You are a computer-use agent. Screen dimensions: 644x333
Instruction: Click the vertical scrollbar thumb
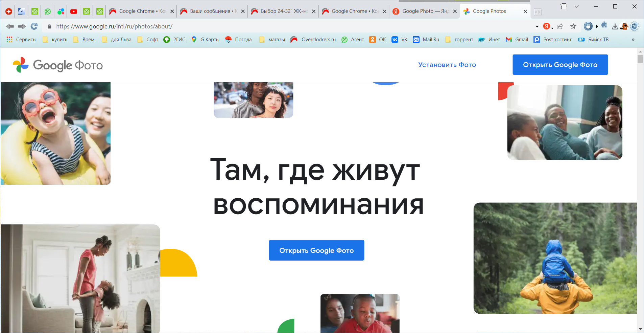coord(640,59)
